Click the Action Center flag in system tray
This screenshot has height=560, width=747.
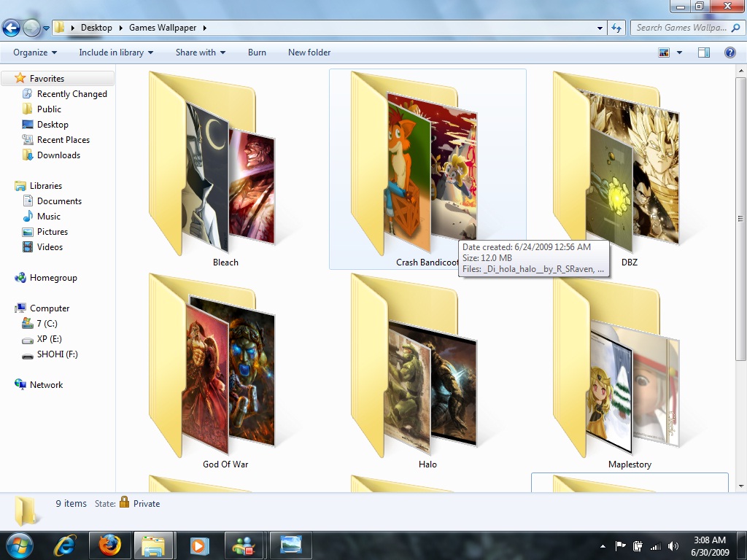point(621,545)
